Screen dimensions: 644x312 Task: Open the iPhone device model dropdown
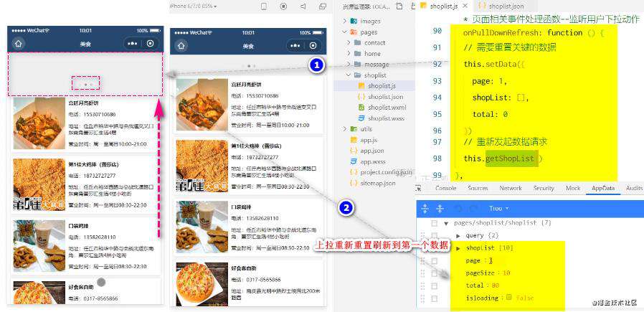point(194,6)
